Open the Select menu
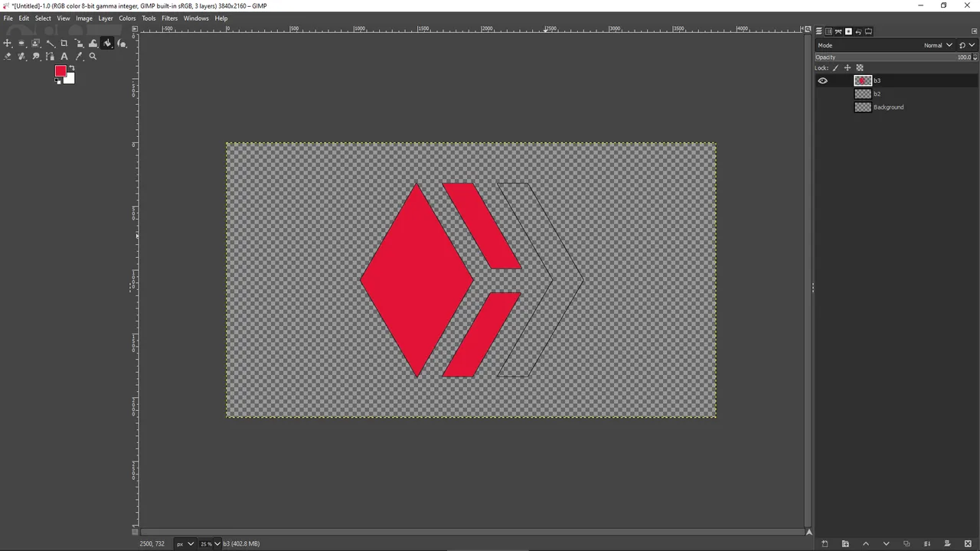Screen dimensions: 980x551 pyautogui.click(x=43, y=18)
